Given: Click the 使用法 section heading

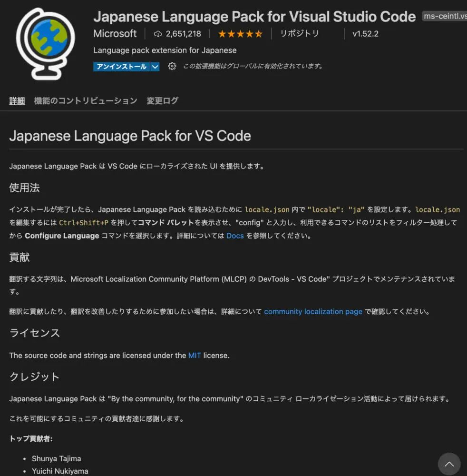Looking at the screenshot, I should tap(24, 188).
